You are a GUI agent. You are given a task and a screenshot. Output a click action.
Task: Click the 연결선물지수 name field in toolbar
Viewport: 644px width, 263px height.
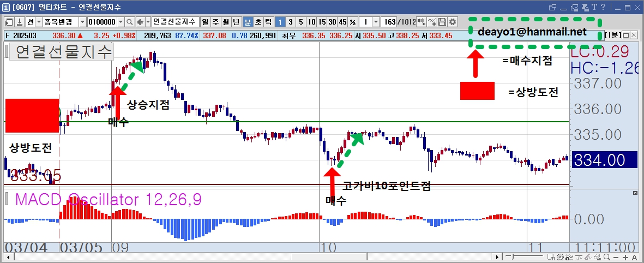176,22
